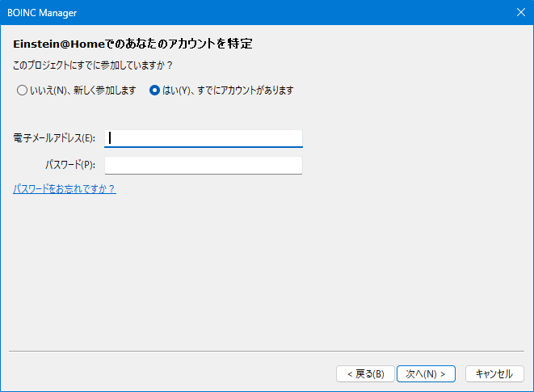Click the Einstein@Home account heading text
Screen dimensions: 534x392
click(x=132, y=44)
